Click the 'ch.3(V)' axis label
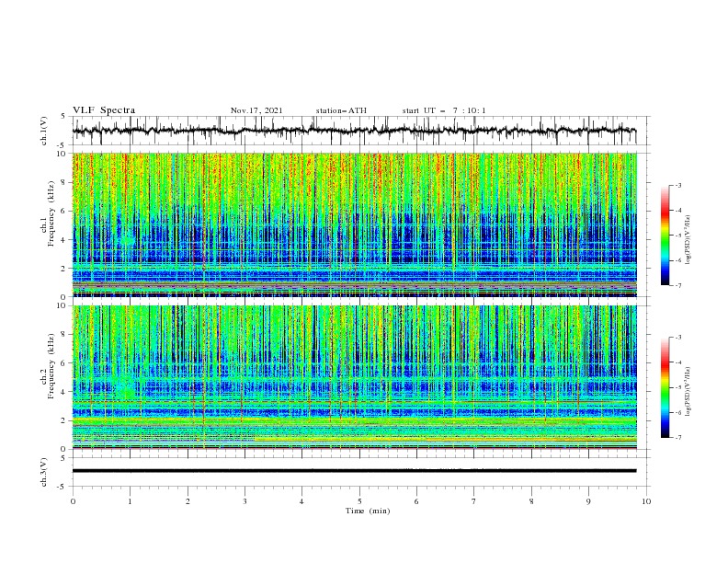Image resolution: width=728 pixels, height=563 pixels. tap(44, 472)
